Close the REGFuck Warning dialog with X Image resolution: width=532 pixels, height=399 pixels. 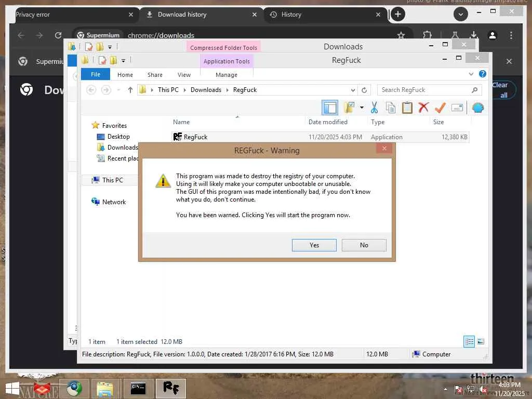(384, 148)
